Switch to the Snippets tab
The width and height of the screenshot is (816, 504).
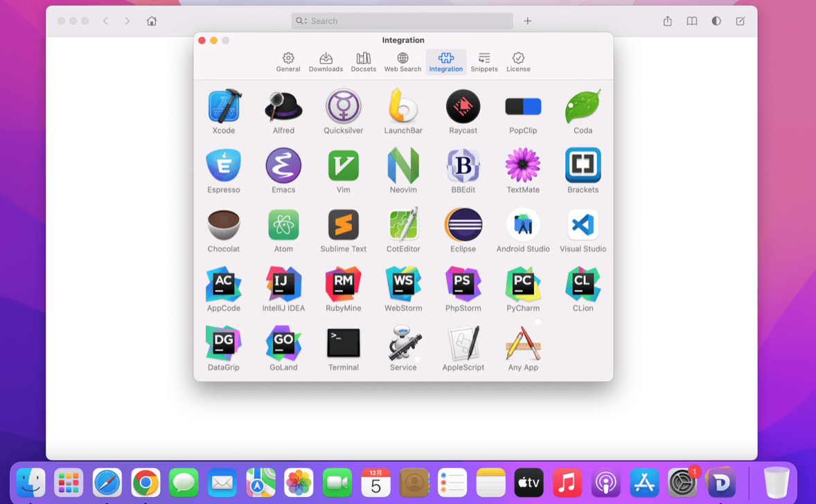click(484, 62)
